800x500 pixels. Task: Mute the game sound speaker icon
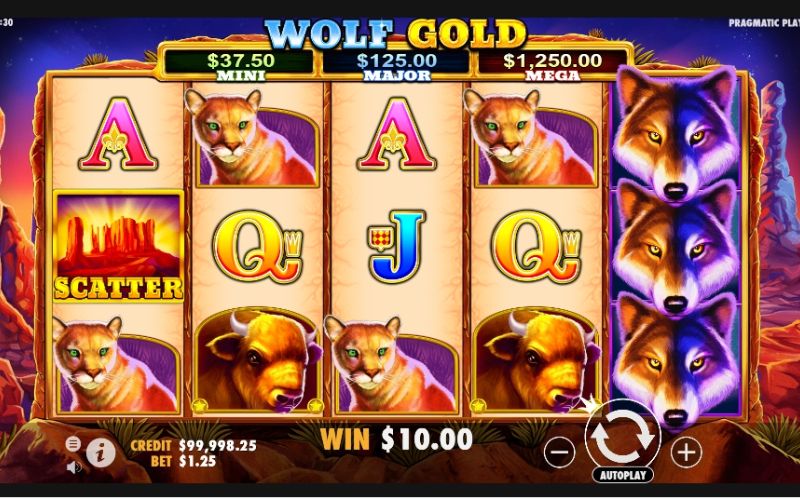coord(74,466)
